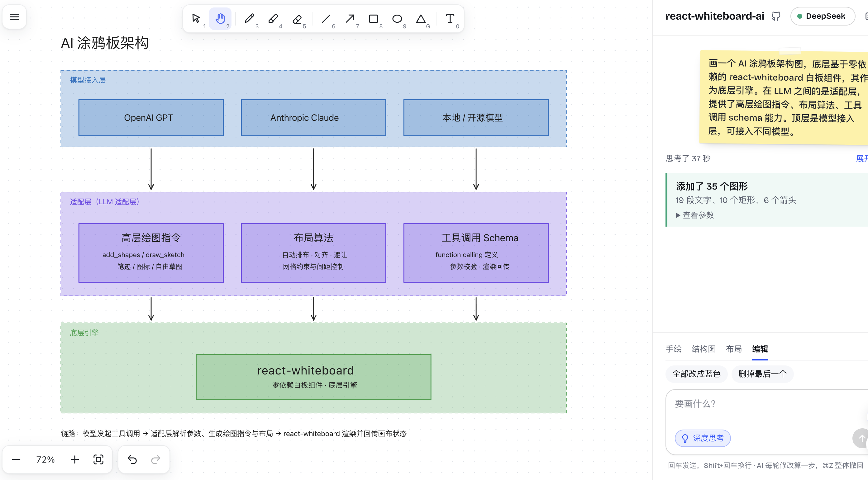This screenshot has width=868, height=480.
Task: Select the arrow tool
Action: [x=350, y=18]
